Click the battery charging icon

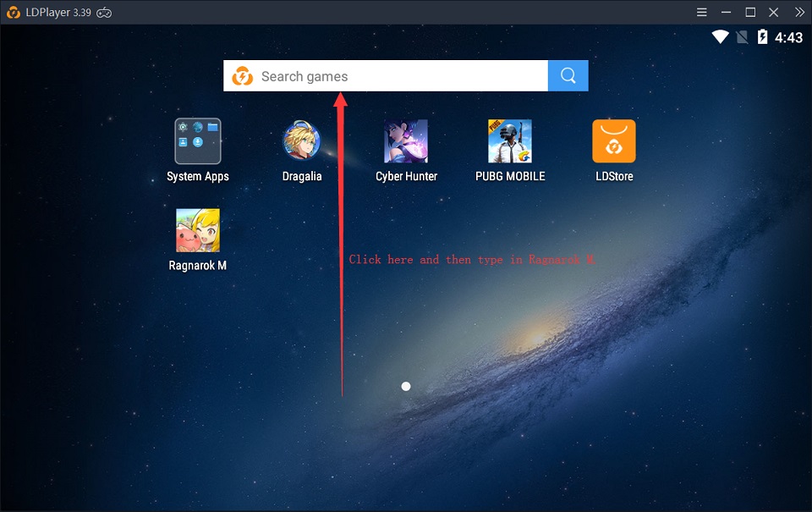click(762, 36)
